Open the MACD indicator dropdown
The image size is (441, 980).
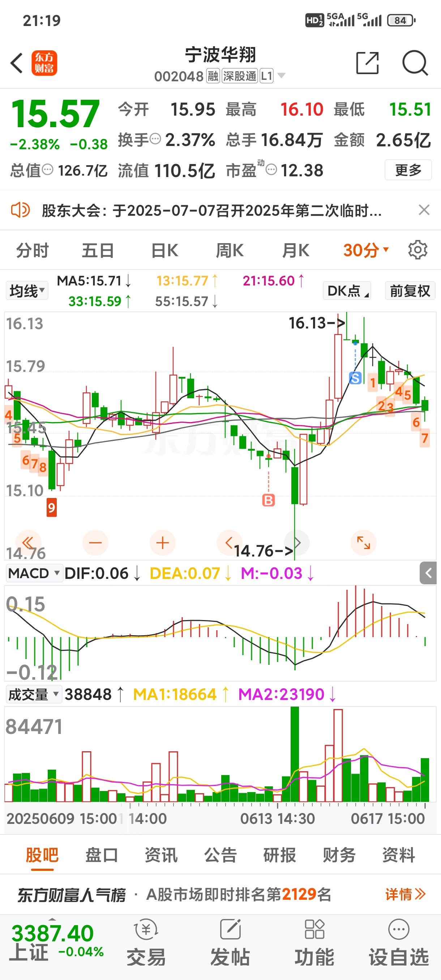click(34, 573)
